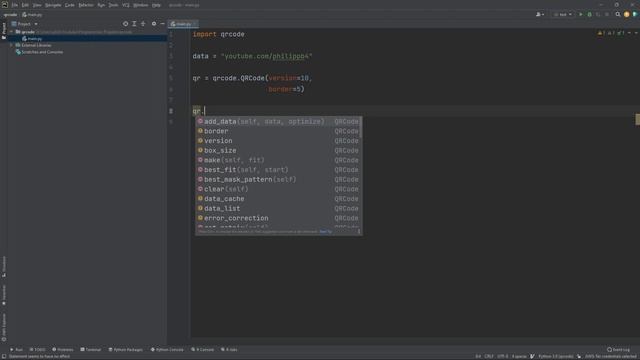This screenshot has width=640, height=360.
Task: Click the Search Everywhere magnifier icon
Action: coord(618,15)
